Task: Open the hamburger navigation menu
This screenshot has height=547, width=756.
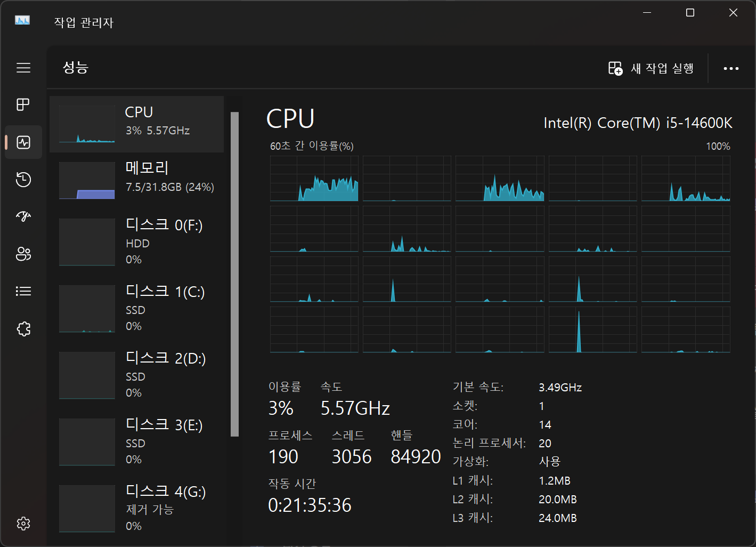Action: pos(23,68)
